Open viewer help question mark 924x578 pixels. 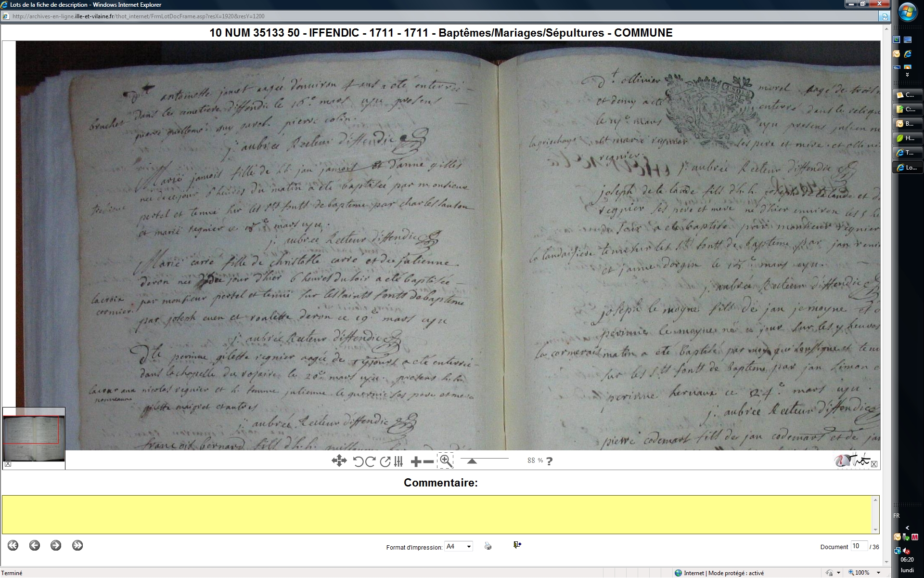pos(550,461)
